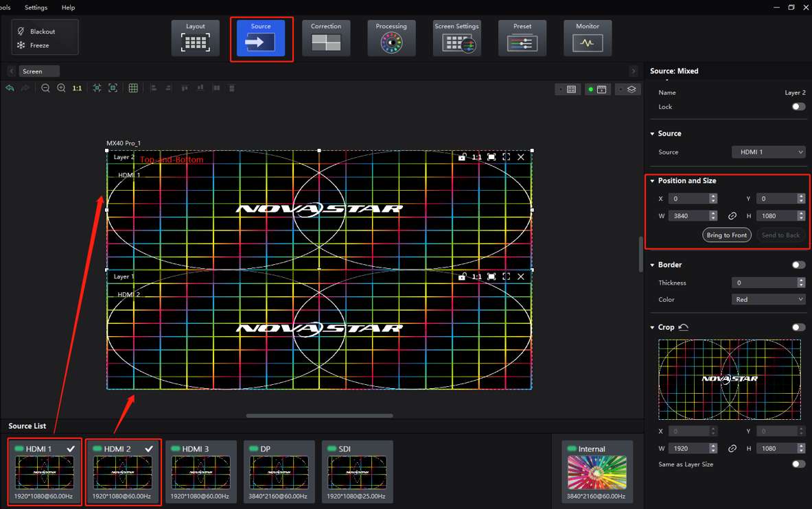
Task: Click the canvas horizontal scrollbar
Action: [x=320, y=415]
